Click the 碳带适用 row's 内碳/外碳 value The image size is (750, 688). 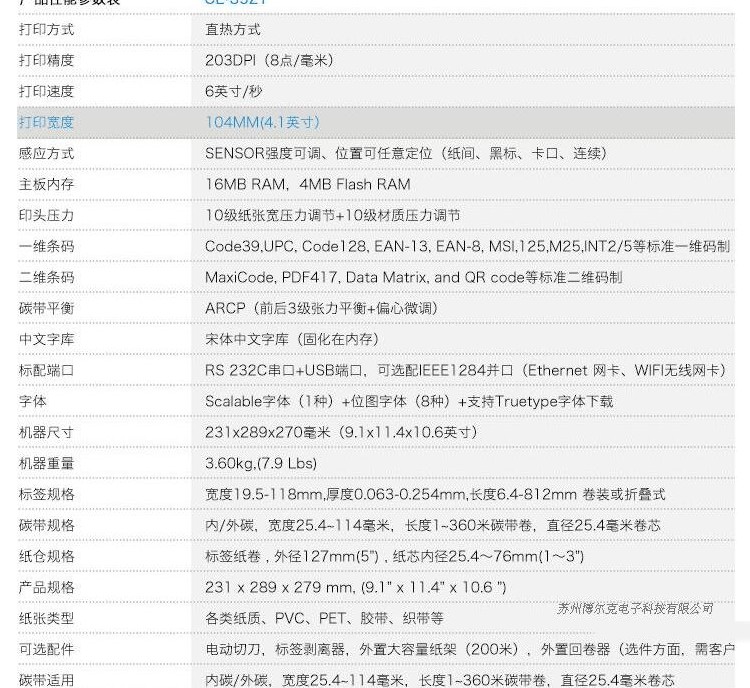pyautogui.click(x=440, y=680)
